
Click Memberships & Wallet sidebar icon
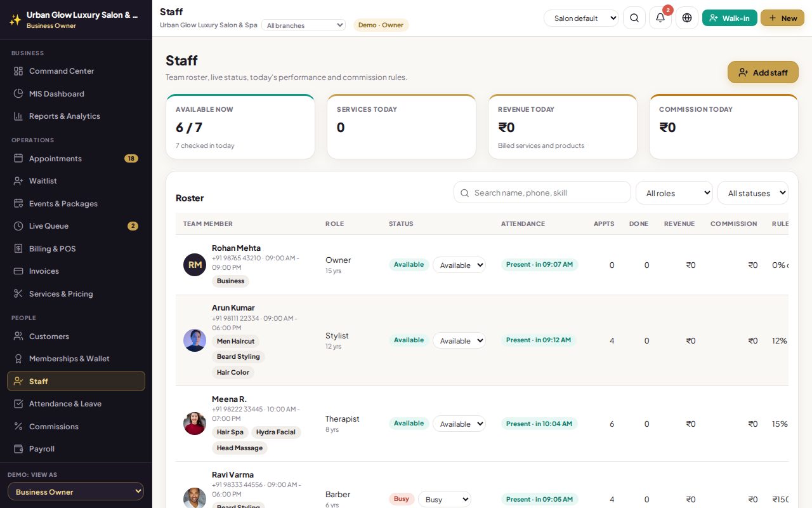[18, 359]
